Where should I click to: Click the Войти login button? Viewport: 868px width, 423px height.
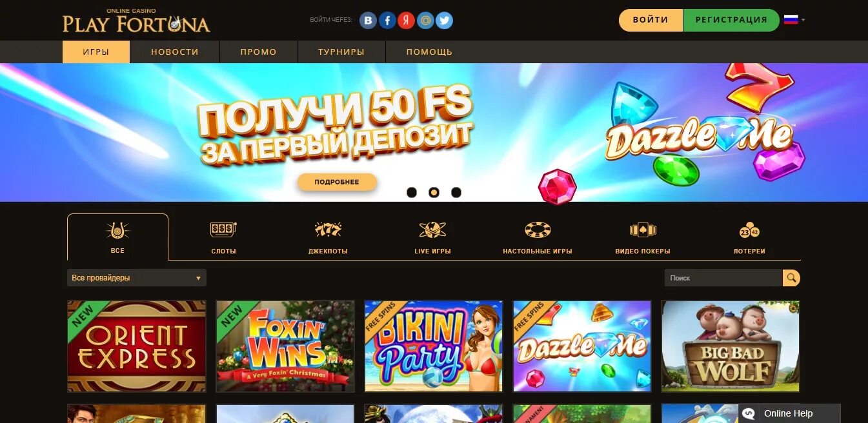pyautogui.click(x=651, y=20)
